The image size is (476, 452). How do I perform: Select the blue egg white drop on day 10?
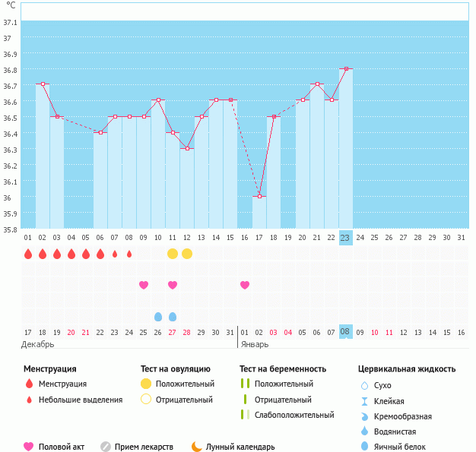(158, 317)
